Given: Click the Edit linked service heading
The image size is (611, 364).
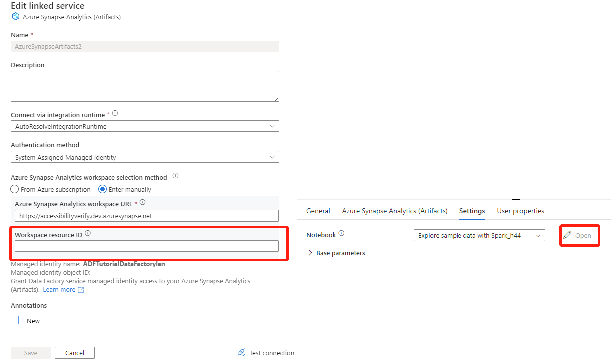Looking at the screenshot, I should coord(48,6).
